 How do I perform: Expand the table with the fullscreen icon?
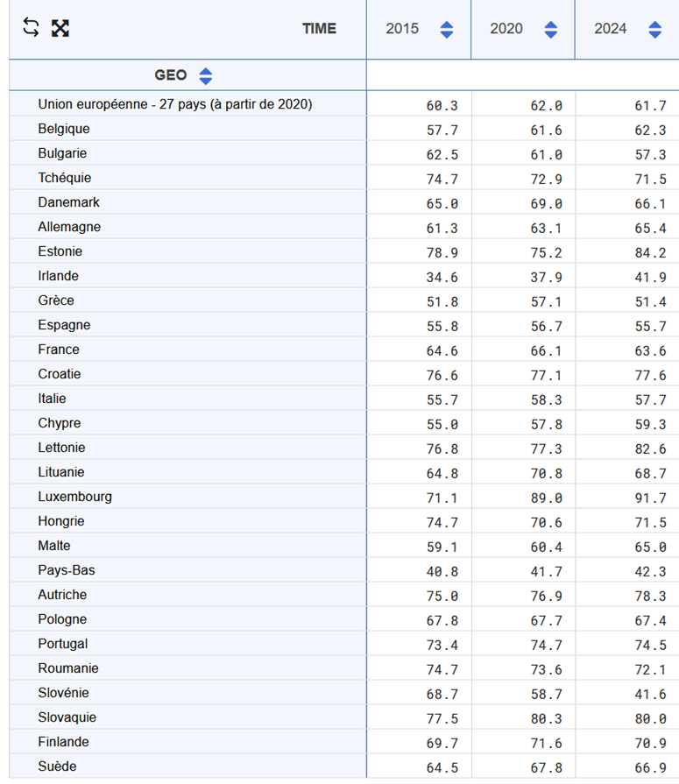click(x=60, y=28)
